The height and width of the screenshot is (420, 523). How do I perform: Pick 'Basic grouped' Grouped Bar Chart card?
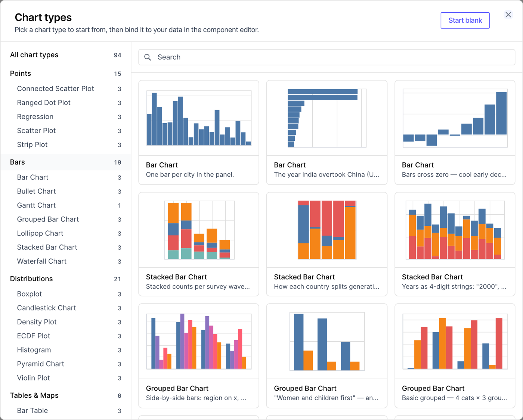455,356
